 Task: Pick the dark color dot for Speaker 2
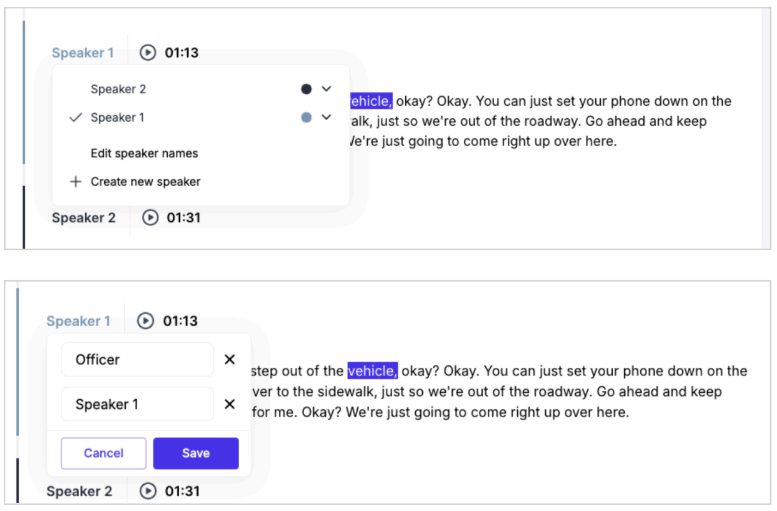pos(306,89)
